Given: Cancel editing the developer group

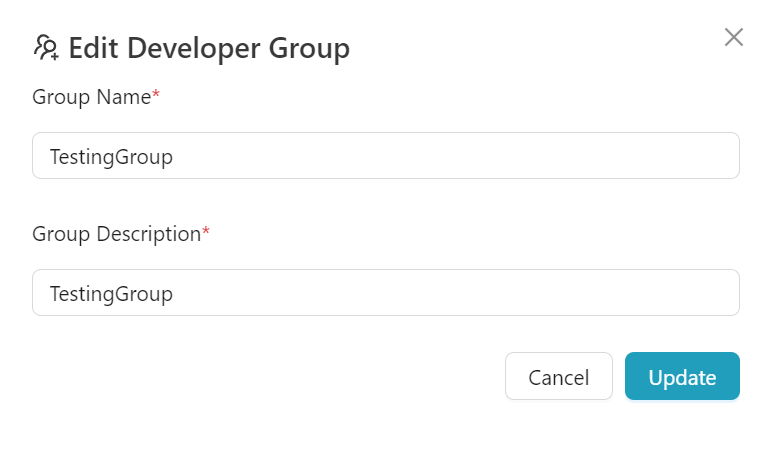Looking at the screenshot, I should tap(558, 377).
